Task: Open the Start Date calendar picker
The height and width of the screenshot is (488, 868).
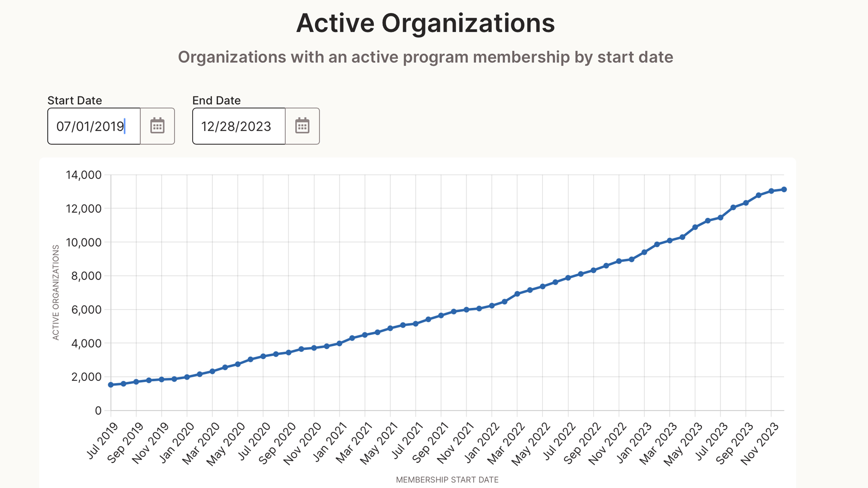Action: point(157,126)
